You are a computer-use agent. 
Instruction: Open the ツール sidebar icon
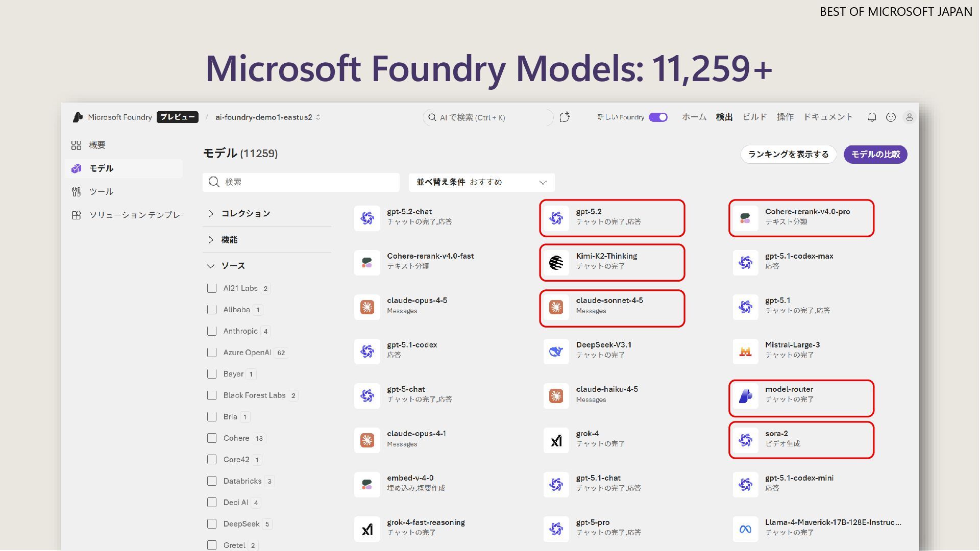(76, 192)
